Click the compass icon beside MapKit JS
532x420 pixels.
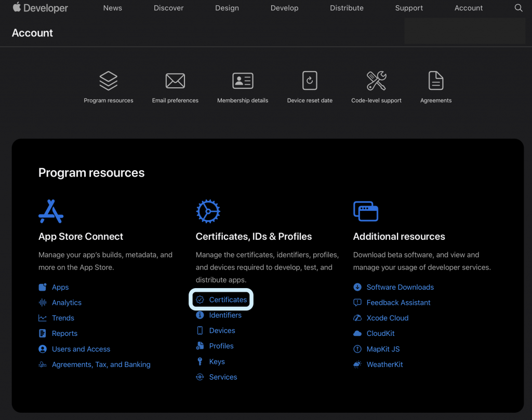click(357, 349)
